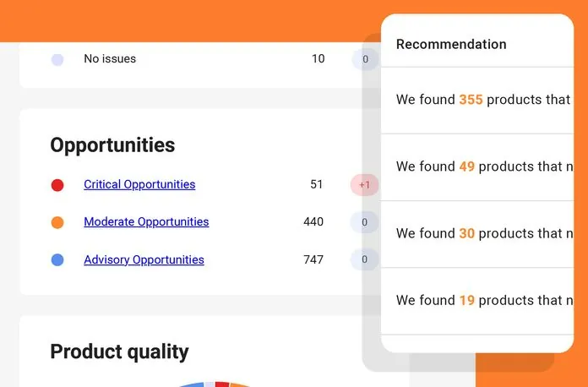Image resolution: width=588 pixels, height=387 pixels.
Task: Click the blue Advisory Opportunities dot
Action: pos(57,260)
